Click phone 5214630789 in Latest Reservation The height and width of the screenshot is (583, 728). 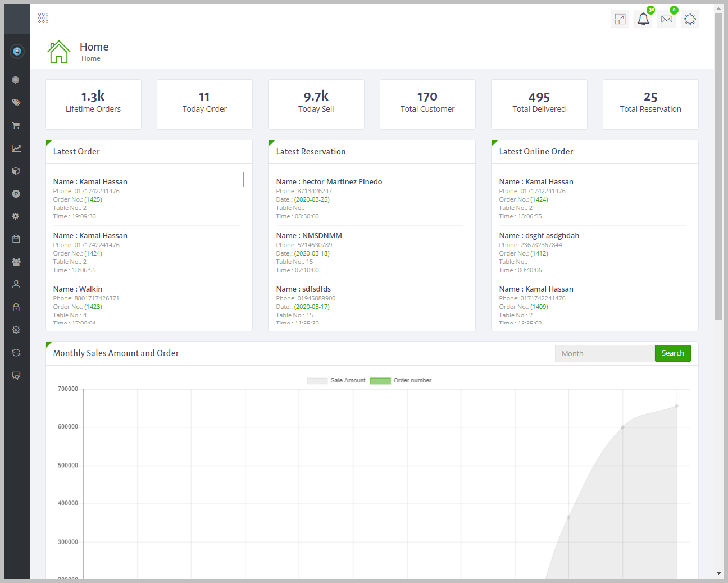(x=315, y=245)
